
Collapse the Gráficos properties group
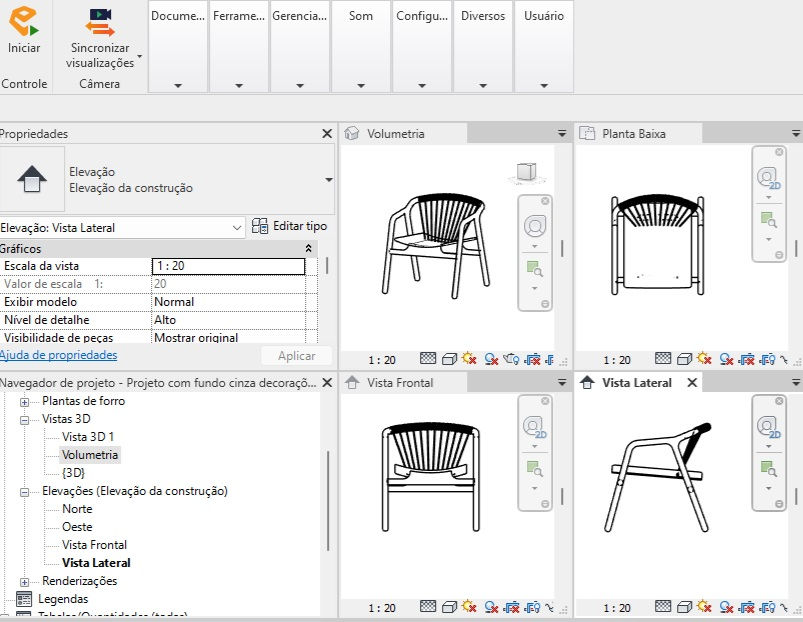(308, 249)
